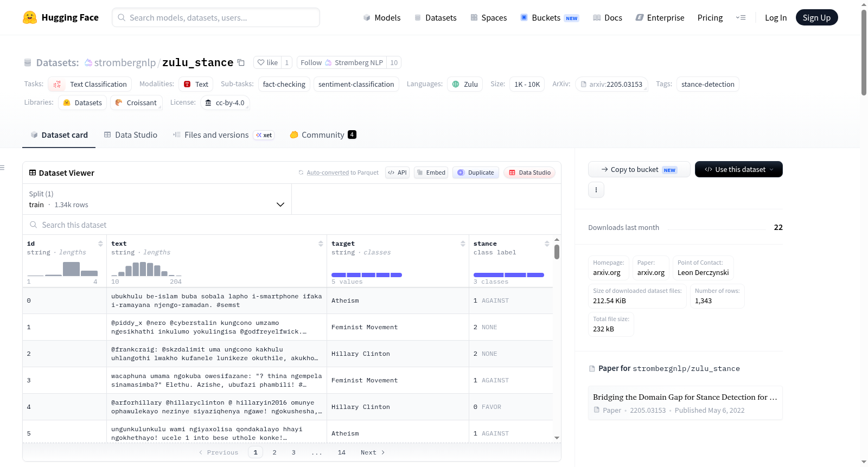Sort the stance column with arrows

pos(547,244)
